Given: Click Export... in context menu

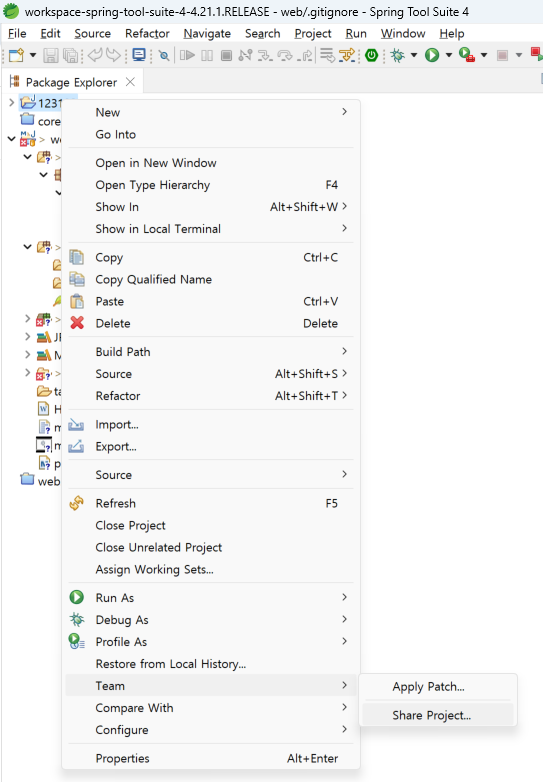Looking at the screenshot, I should coord(210,446).
